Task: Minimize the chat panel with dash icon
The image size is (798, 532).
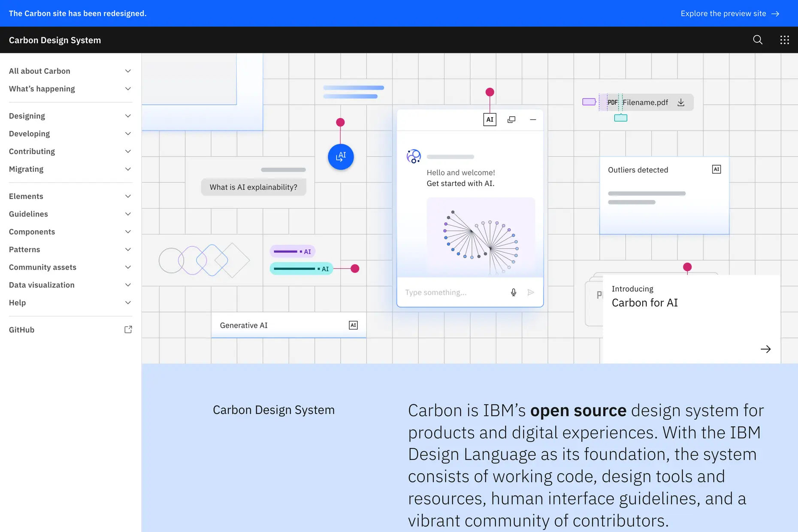Action: [533, 120]
